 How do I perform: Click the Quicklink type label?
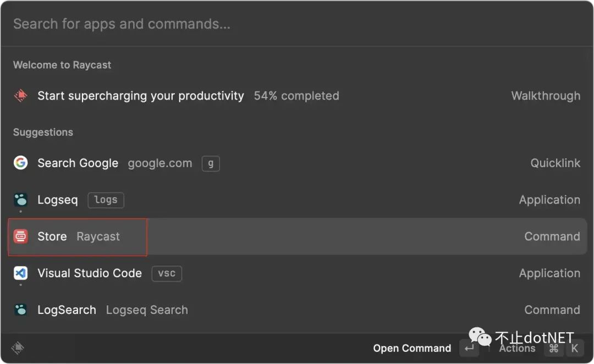pos(555,163)
